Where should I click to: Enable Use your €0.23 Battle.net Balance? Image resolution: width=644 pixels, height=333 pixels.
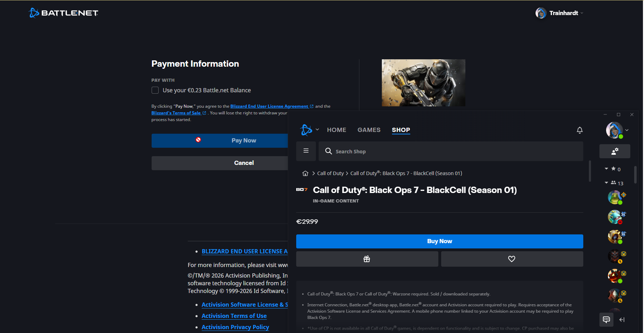pyautogui.click(x=155, y=90)
